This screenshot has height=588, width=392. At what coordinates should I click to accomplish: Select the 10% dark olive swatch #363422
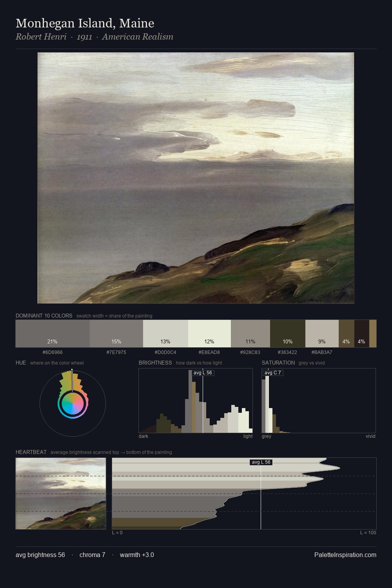point(288,334)
